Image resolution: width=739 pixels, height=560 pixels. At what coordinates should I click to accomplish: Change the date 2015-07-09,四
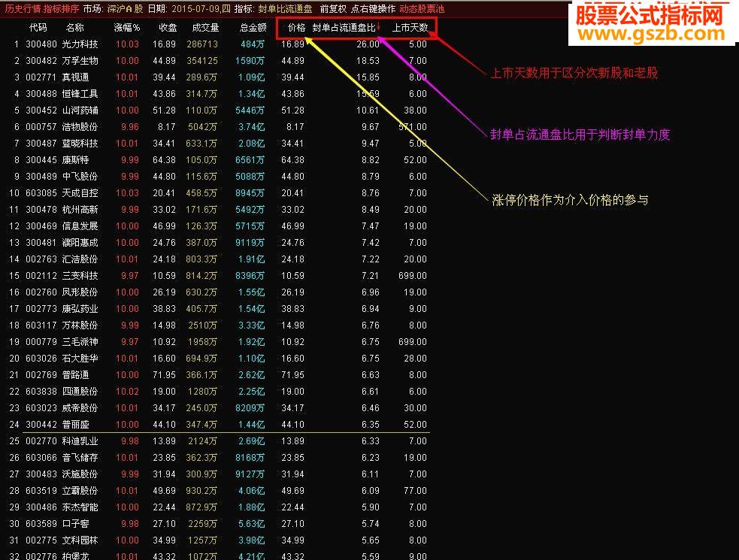(201, 9)
